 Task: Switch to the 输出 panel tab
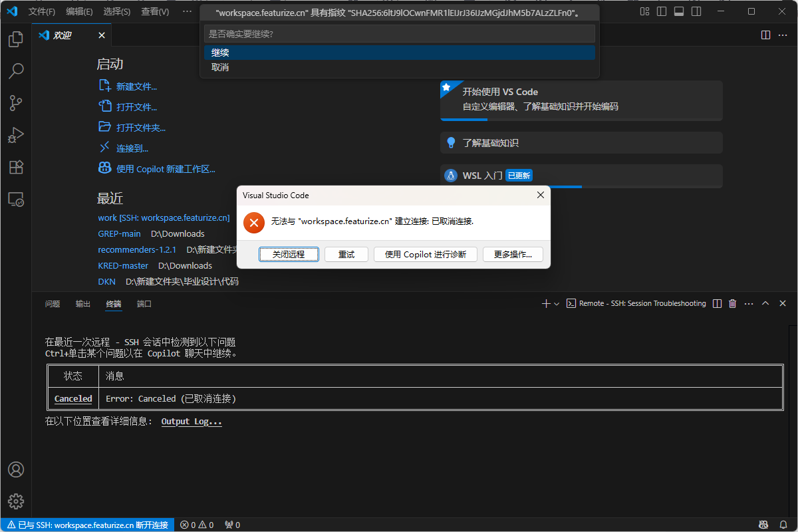(83, 304)
